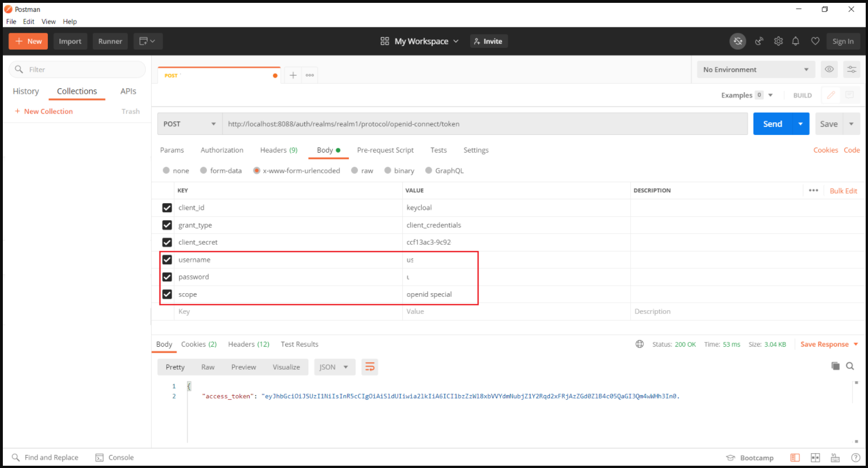Select the binary body type

pyautogui.click(x=388, y=170)
